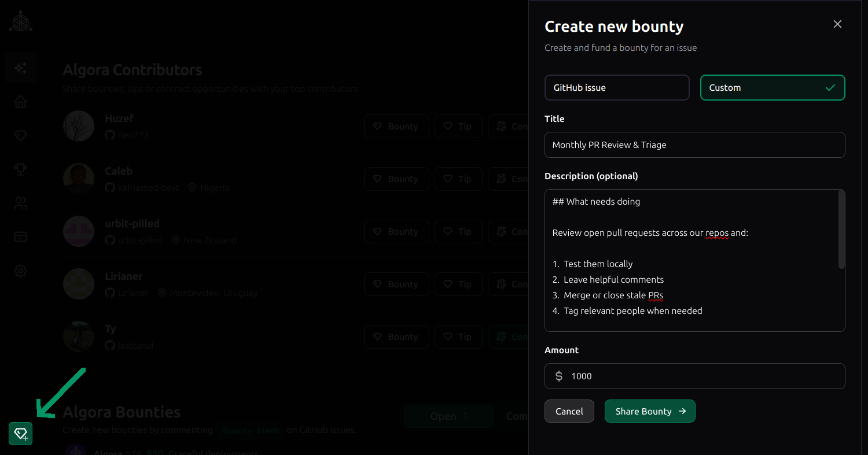Close the Create new bounty panel

(x=837, y=24)
